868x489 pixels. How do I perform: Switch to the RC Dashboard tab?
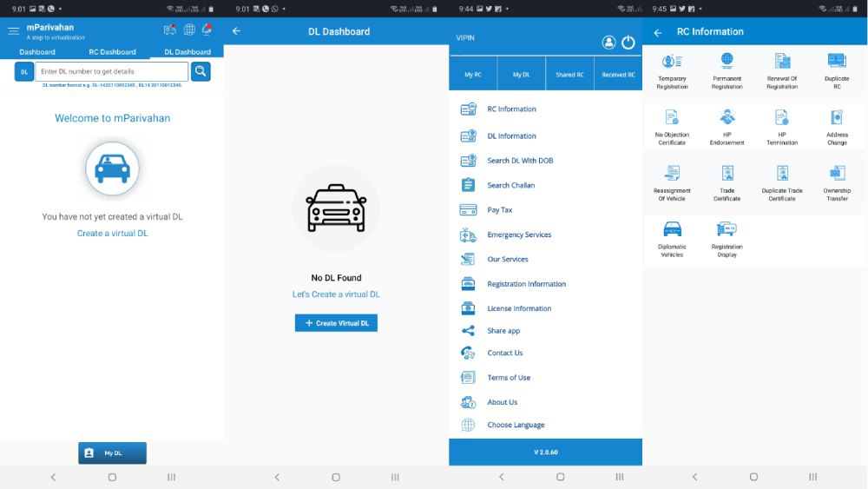pyautogui.click(x=112, y=52)
